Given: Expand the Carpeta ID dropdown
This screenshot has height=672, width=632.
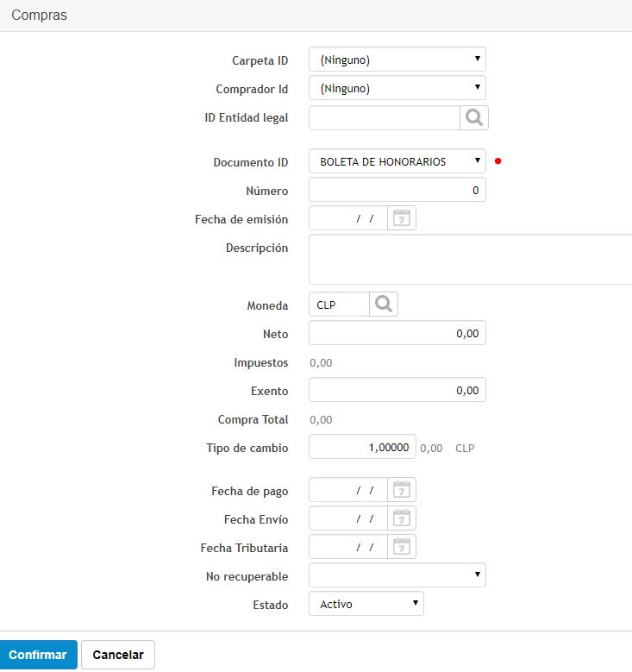Looking at the screenshot, I should (x=397, y=60).
